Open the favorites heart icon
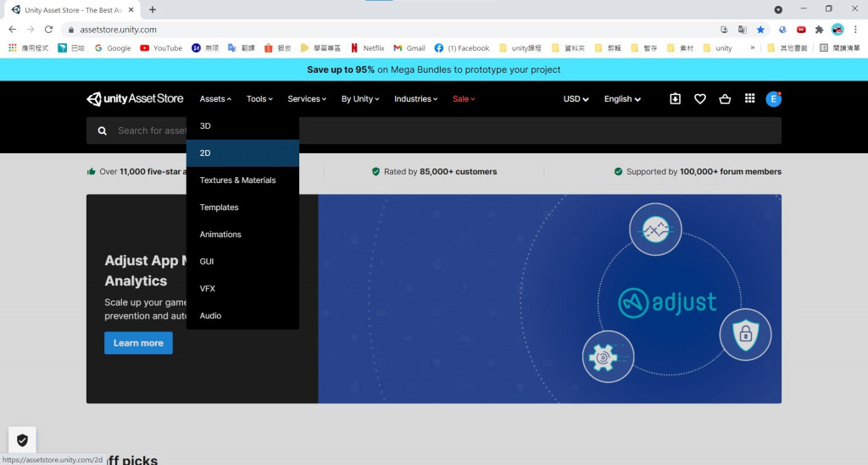 coord(699,99)
